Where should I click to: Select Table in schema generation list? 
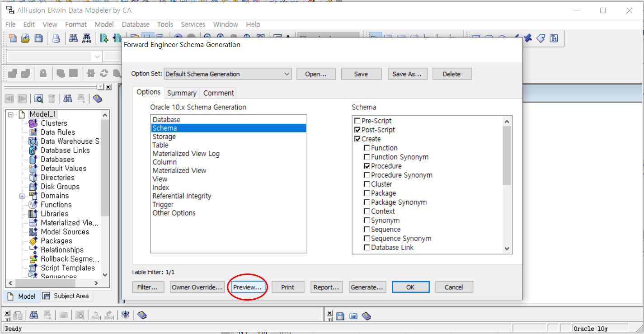coord(229,145)
